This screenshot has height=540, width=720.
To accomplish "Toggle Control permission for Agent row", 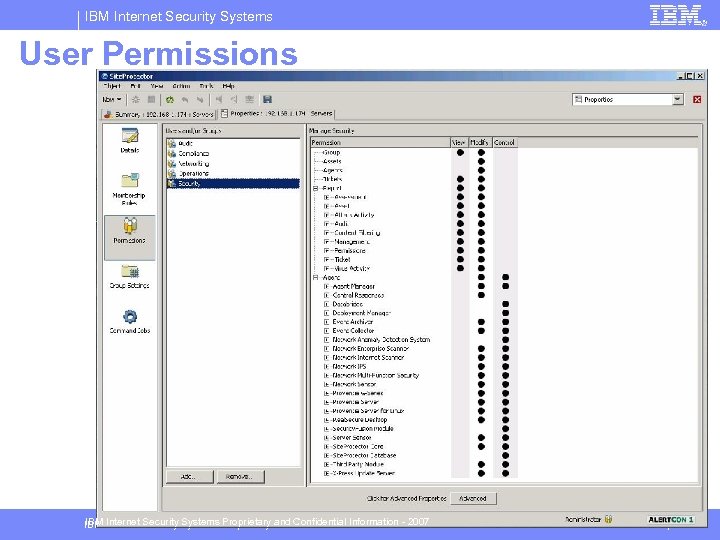I will click(506, 277).
